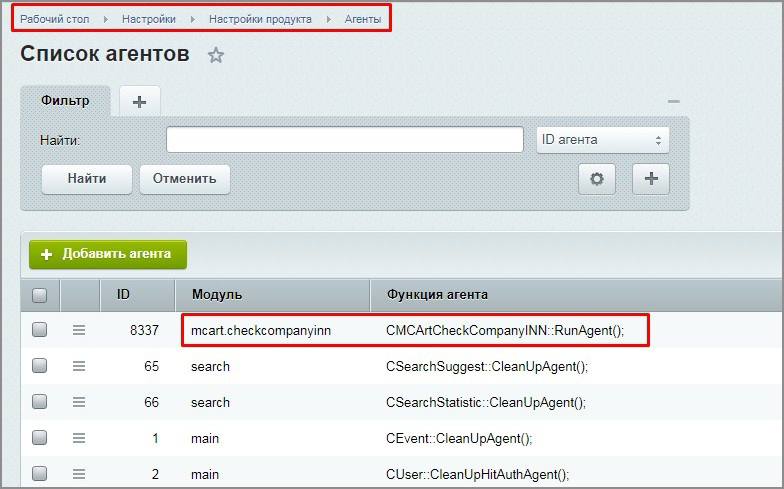The height and width of the screenshot is (489, 784).
Task: Open the filter settings gear menu
Action: click(597, 179)
